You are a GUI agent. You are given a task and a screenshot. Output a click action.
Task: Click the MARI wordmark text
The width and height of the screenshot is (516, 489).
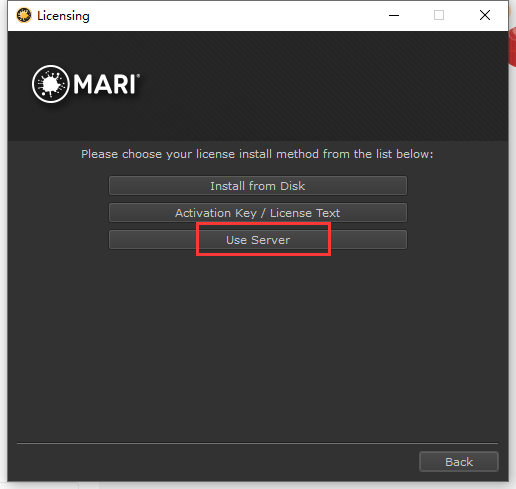pos(104,84)
